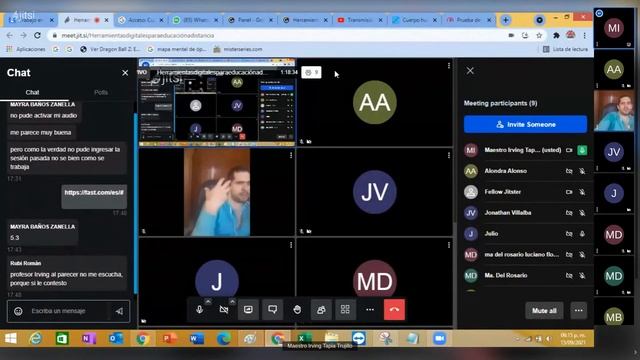
Task: Reload the browser page
Action: 38,36
